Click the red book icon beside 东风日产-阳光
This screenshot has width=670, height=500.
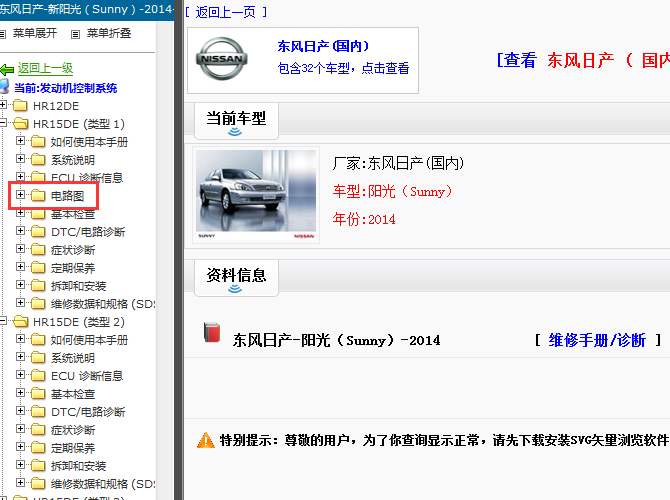pos(212,332)
